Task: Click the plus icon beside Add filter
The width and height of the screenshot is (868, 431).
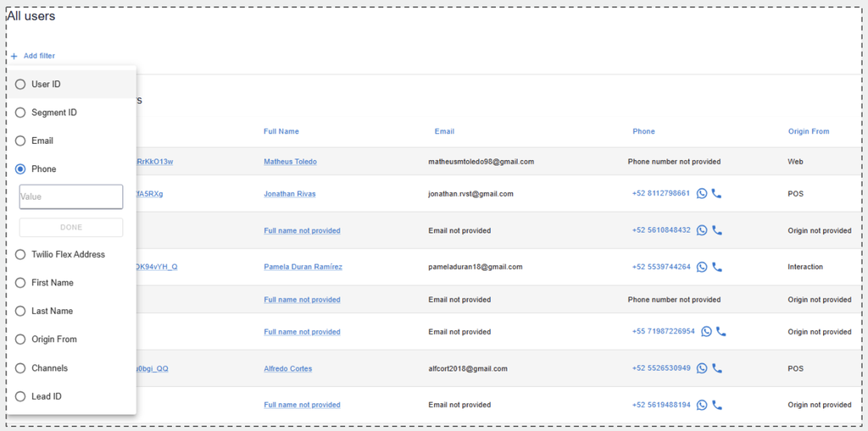Action: click(14, 56)
